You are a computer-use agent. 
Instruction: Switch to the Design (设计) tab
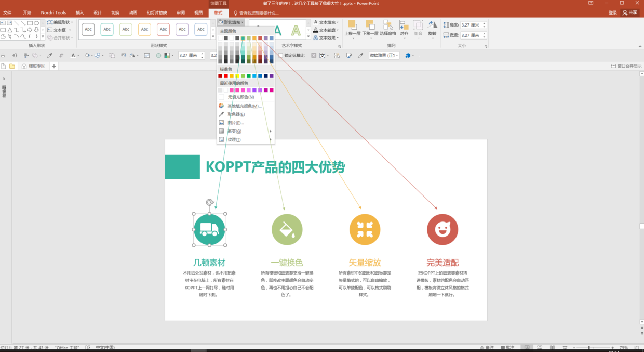pos(97,12)
